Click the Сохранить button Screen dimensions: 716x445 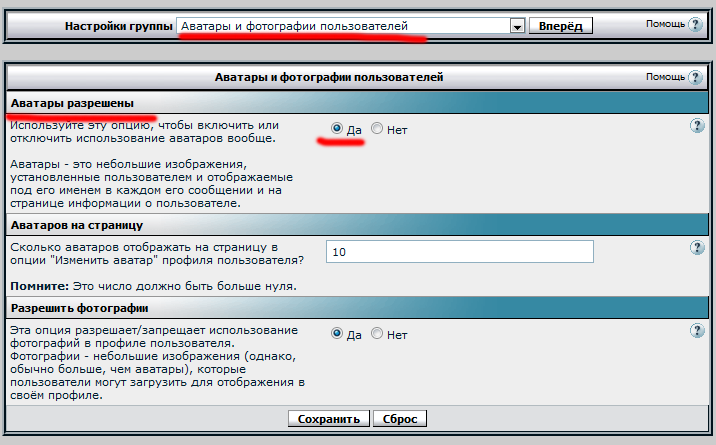329,419
